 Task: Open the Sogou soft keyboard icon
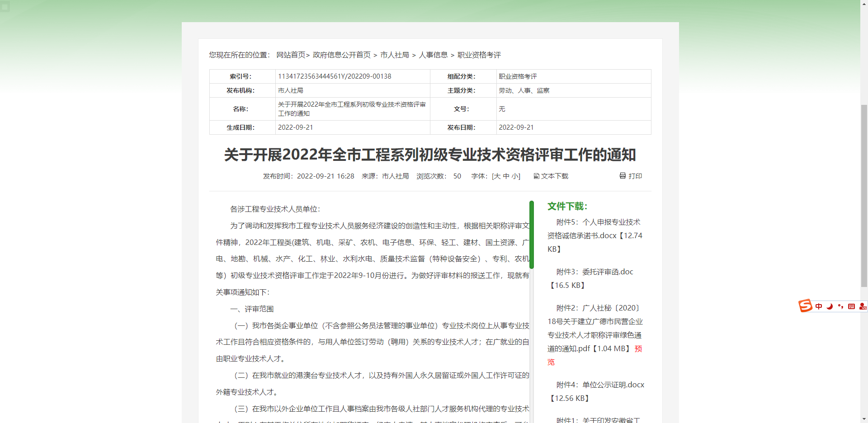click(x=851, y=306)
